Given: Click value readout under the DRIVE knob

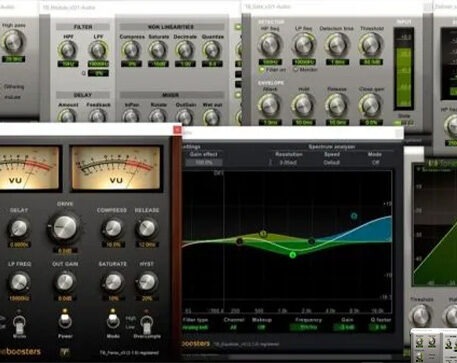Looking at the screenshot, I should (65, 250).
